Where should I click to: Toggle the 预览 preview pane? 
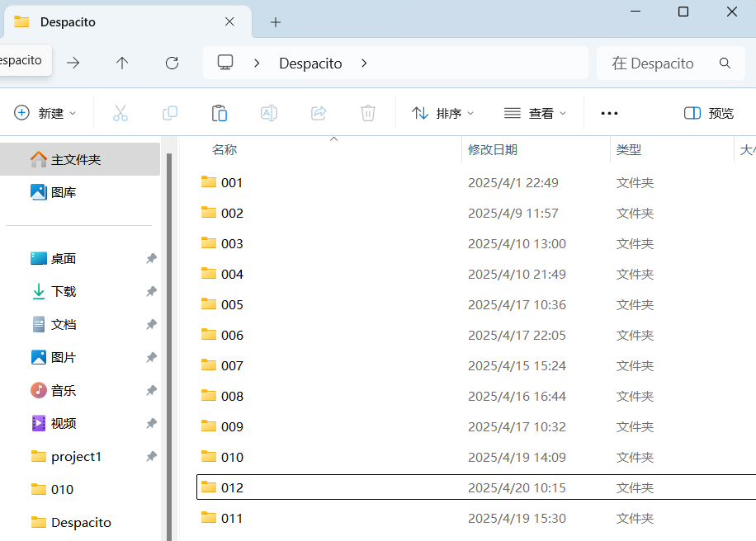pos(708,113)
